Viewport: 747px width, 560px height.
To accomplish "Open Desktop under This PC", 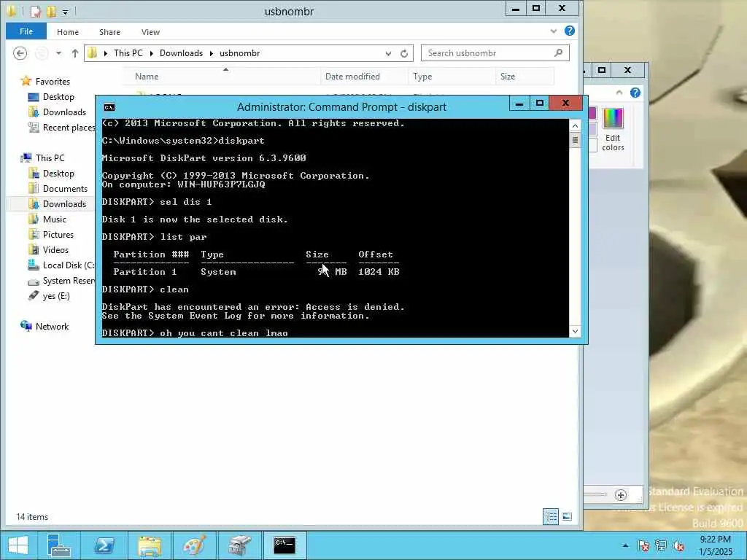I will 58,174.
